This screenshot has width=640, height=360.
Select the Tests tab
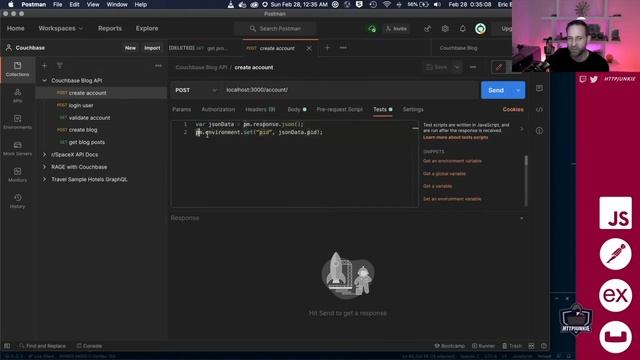[382, 109]
